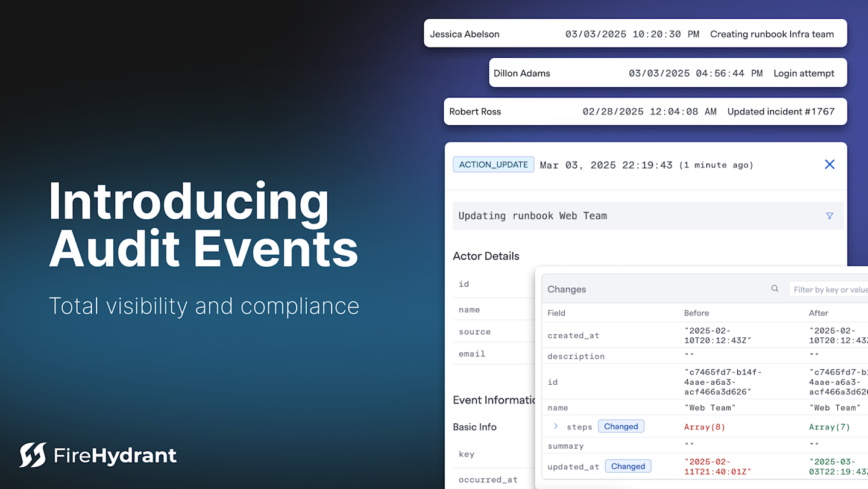Click the Total visibility and compliance subtitle
868x489 pixels.
tap(204, 306)
